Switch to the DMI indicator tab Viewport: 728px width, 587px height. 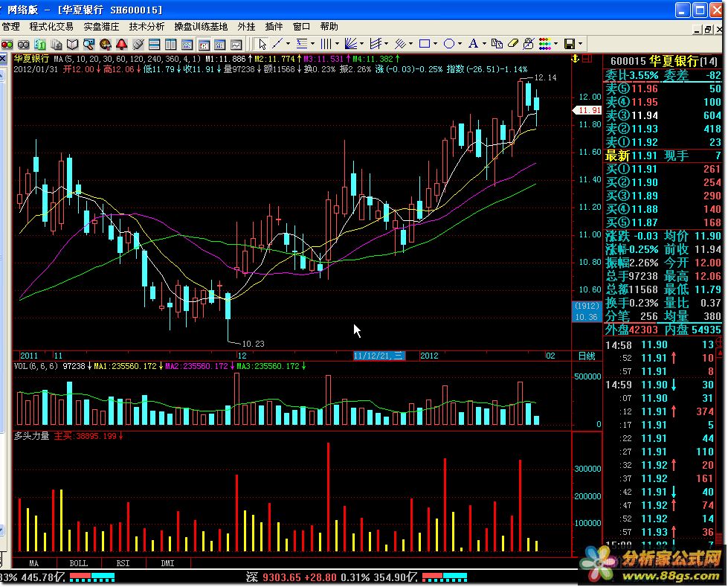pyautogui.click(x=167, y=563)
